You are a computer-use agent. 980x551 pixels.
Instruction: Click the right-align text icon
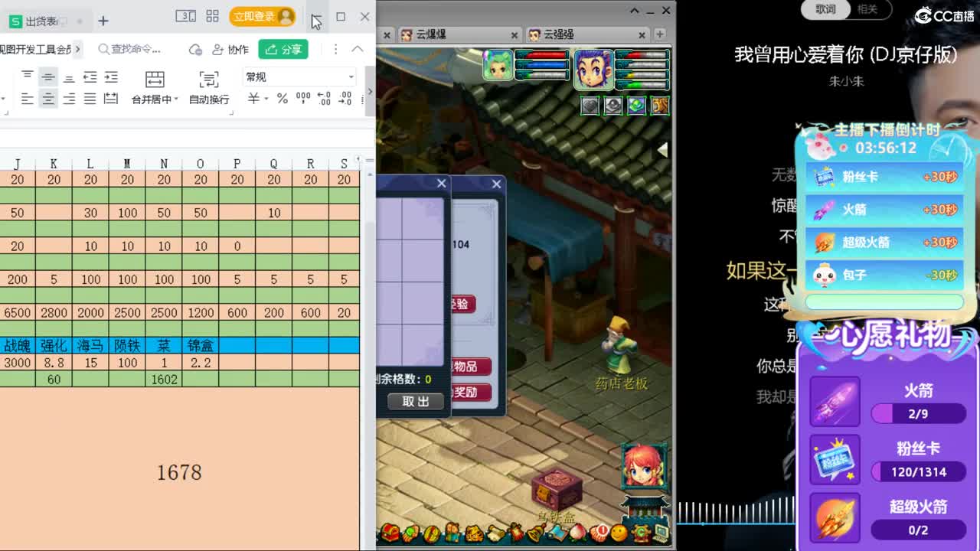click(69, 99)
